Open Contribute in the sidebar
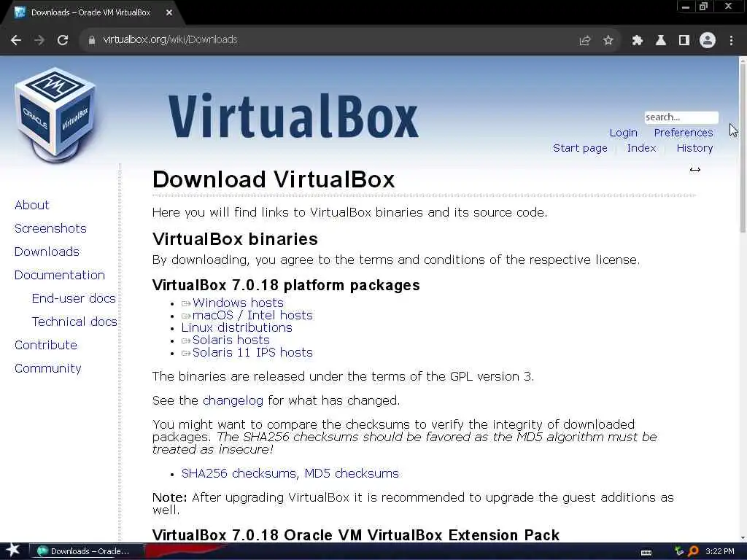The height and width of the screenshot is (560, 747). click(x=46, y=345)
